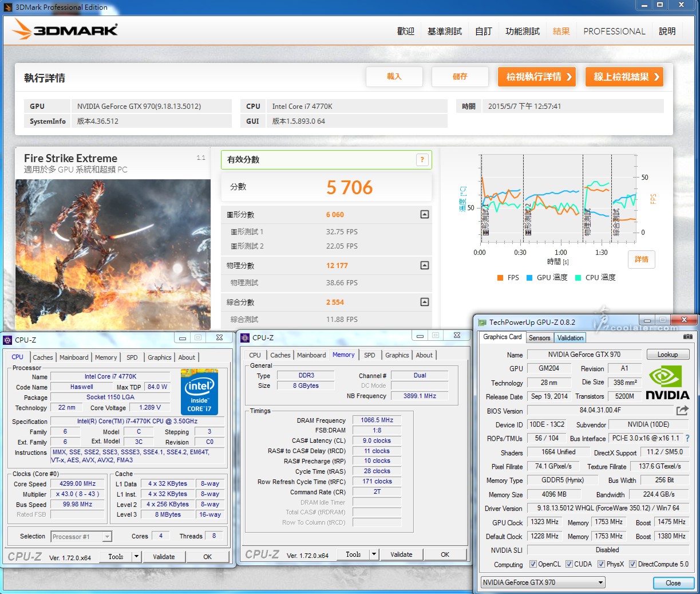Open the 基準測試 tab
The width and height of the screenshot is (700, 594).
[445, 31]
